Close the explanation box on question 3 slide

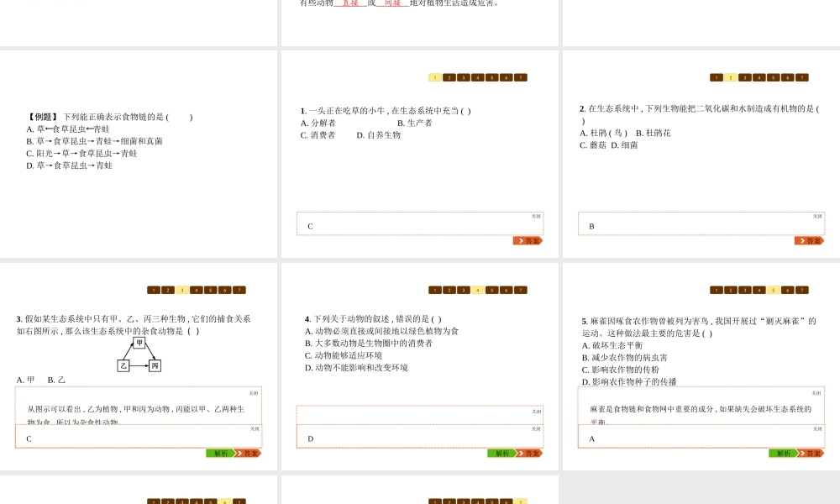[254, 392]
